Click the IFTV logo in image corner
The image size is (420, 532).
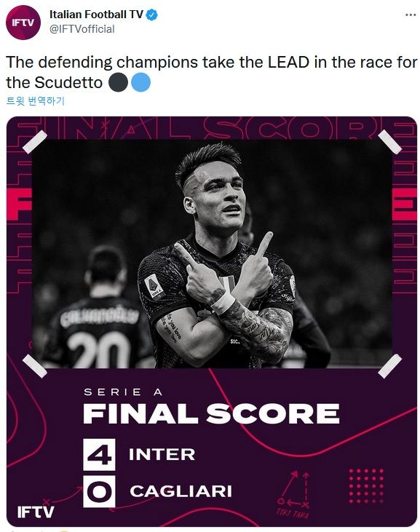36,512
